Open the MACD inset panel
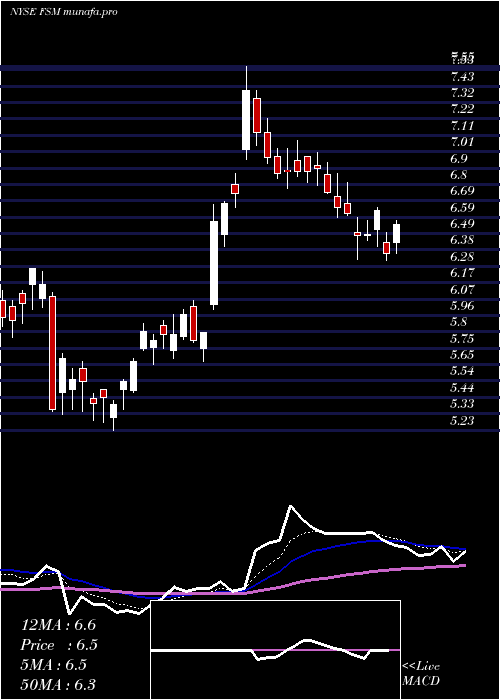 click(x=276, y=650)
